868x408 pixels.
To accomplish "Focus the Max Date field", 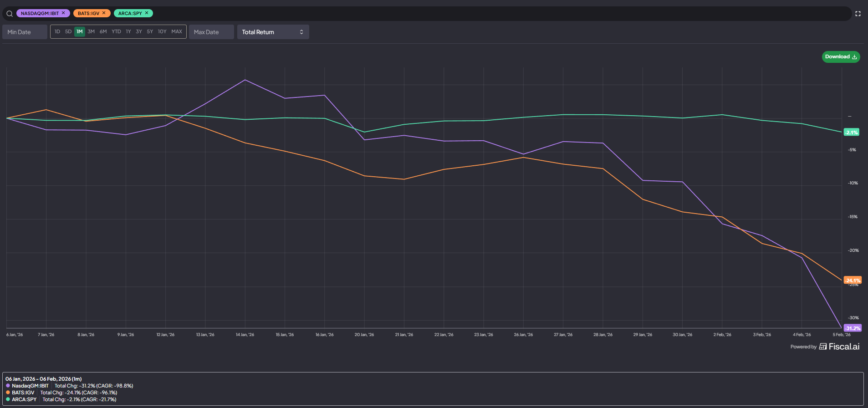I will point(211,32).
